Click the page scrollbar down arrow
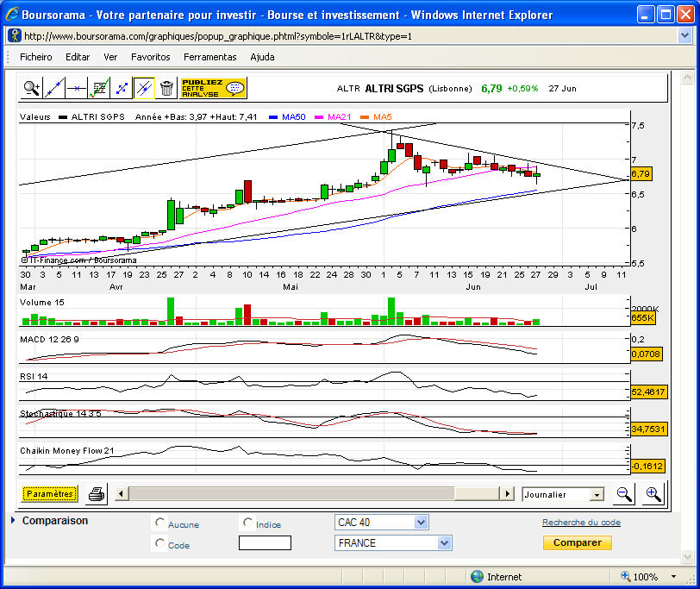Screen dimensions: 700x589 (x=687, y=556)
